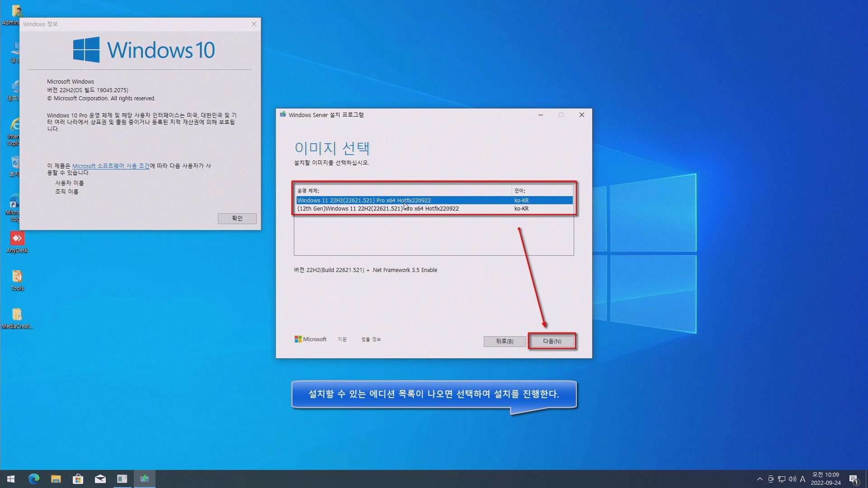The image size is (868, 488).
Task: Click the ko-KR language cell of the 12th Gen row
Action: pos(521,208)
